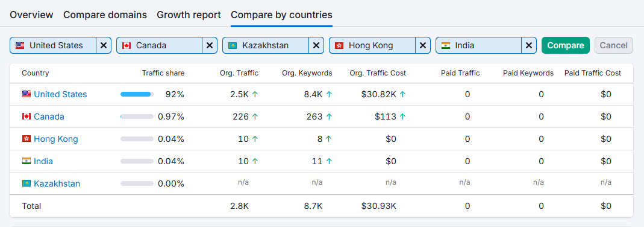The image size is (644, 227).
Task: Remove India from country filters
Action: pyautogui.click(x=529, y=45)
